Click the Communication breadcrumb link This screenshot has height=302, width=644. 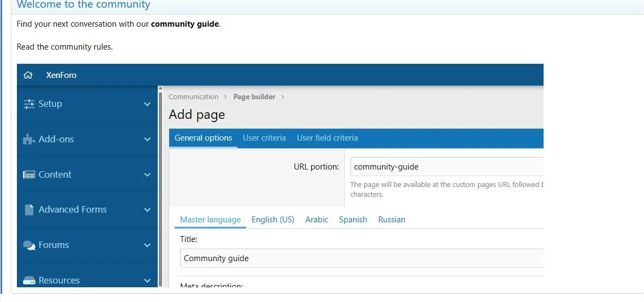(x=193, y=97)
